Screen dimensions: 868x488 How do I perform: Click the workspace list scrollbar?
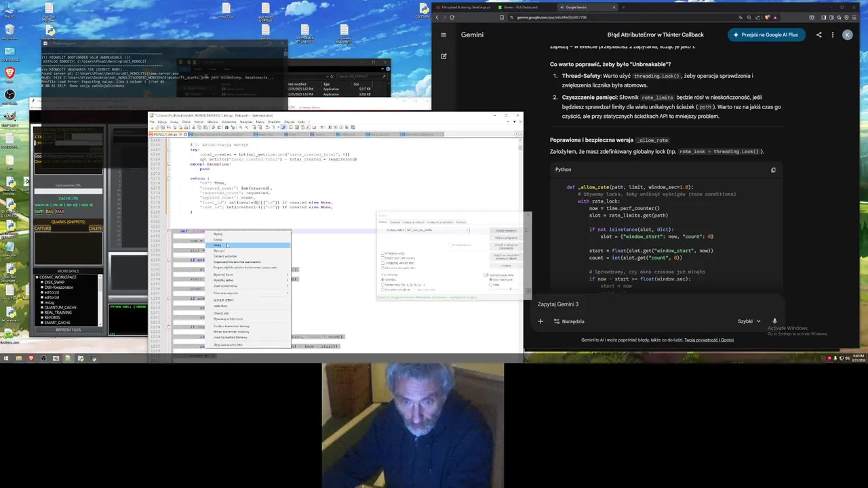[100, 300]
